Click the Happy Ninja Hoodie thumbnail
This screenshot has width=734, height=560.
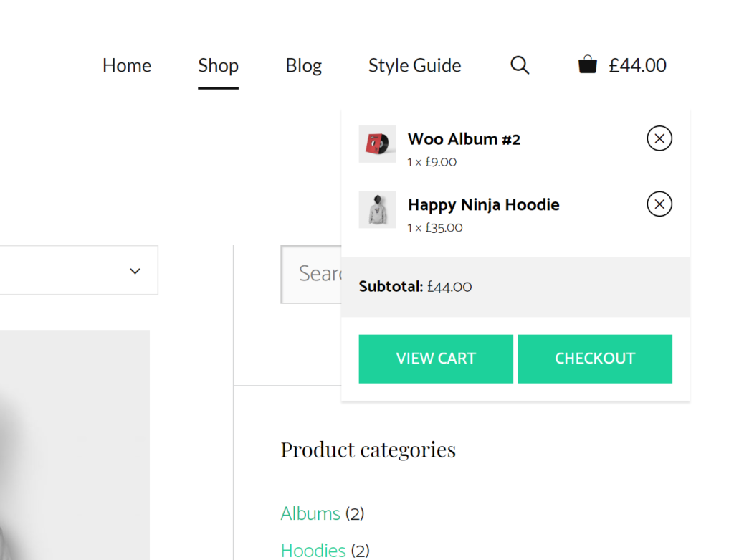pyautogui.click(x=378, y=210)
